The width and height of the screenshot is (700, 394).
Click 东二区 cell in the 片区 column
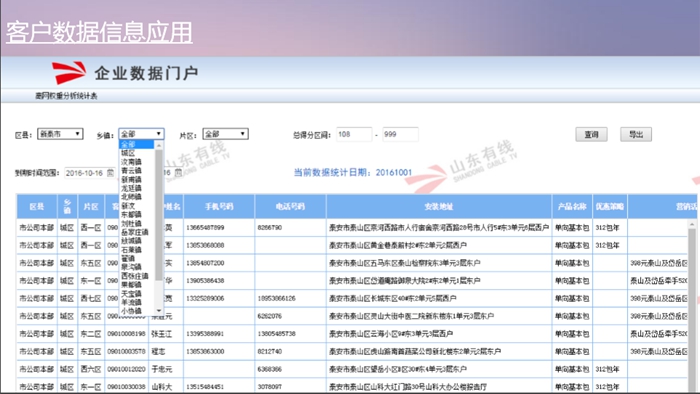coord(91,334)
